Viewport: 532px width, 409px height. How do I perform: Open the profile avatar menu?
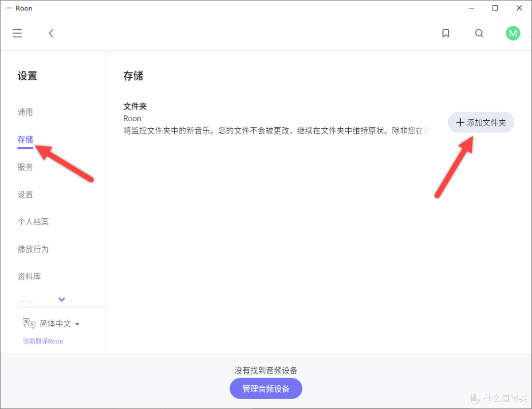coord(513,33)
